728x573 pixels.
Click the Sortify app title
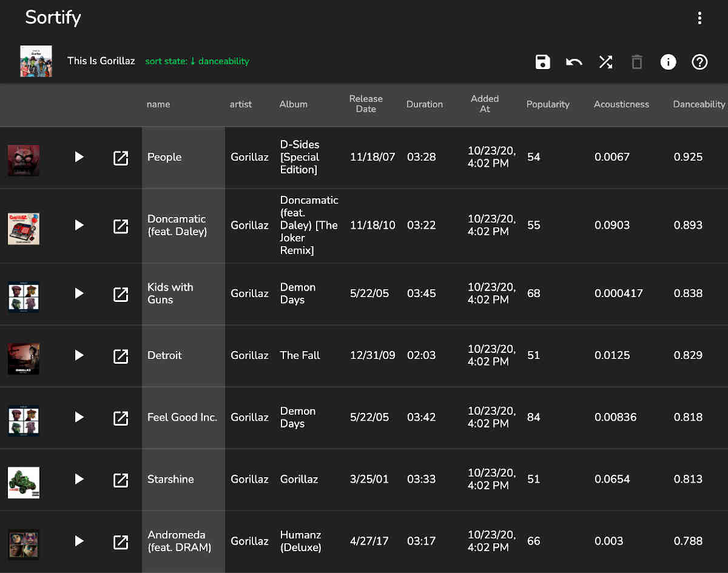coord(53,18)
